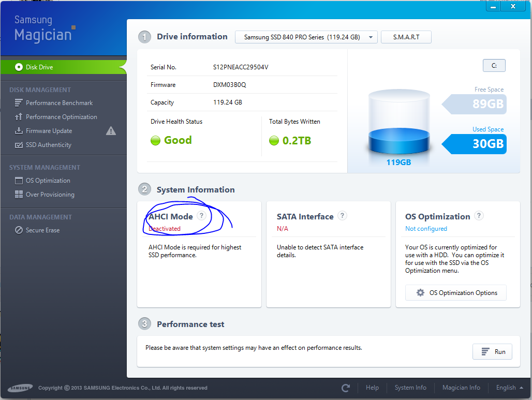Open the S.M.A.R.T details button

pos(406,37)
